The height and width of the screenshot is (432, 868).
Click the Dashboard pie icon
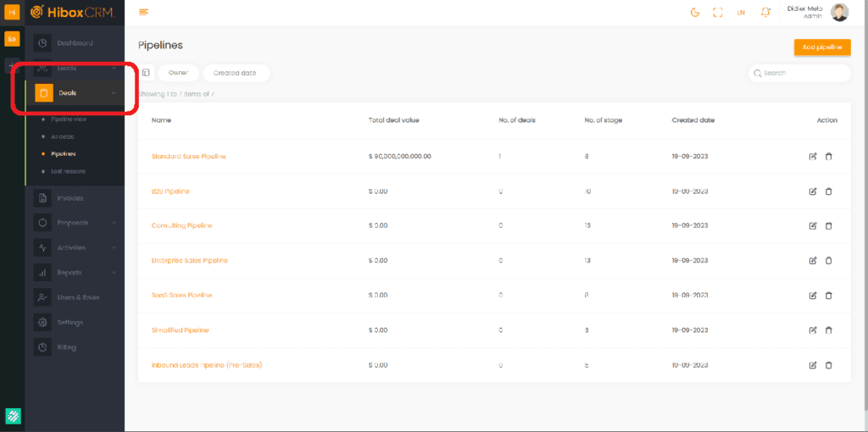pos(42,43)
